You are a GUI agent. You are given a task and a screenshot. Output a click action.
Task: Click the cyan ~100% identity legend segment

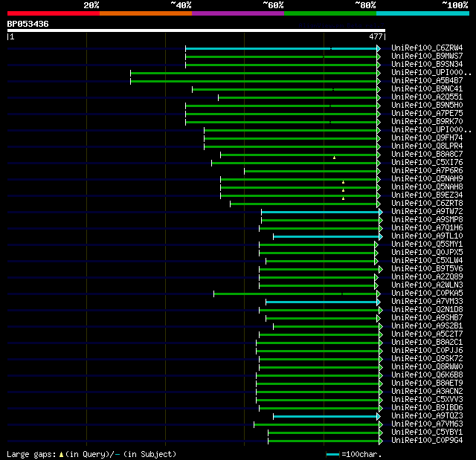click(422, 13)
